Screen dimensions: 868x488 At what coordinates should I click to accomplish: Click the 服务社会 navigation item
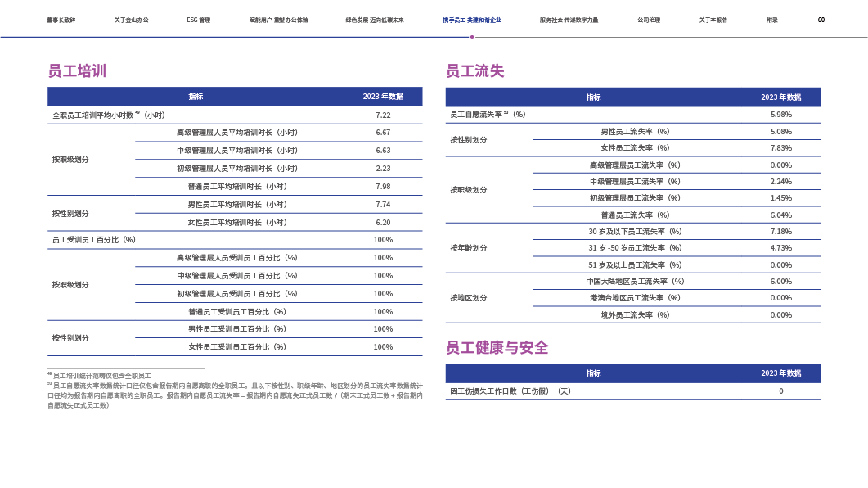pos(569,20)
